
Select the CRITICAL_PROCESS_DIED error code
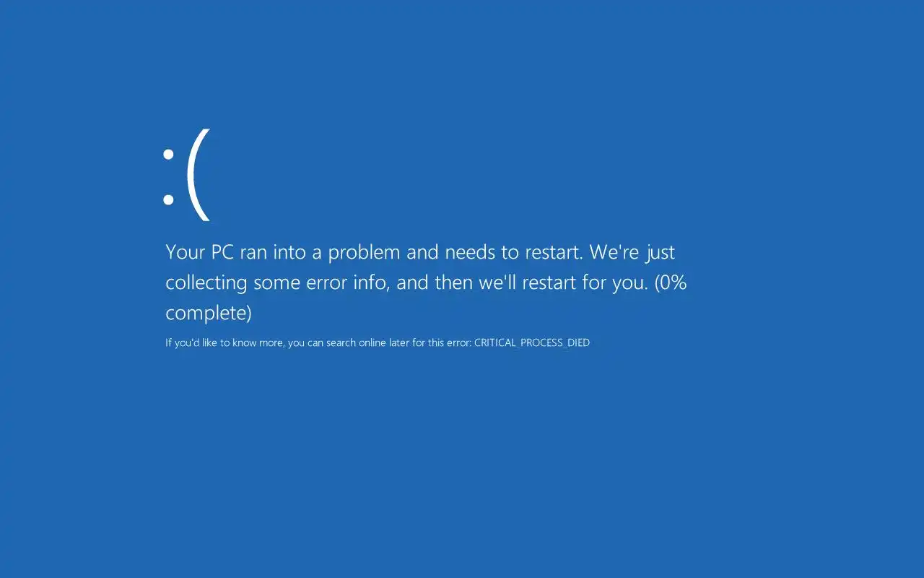click(x=532, y=343)
